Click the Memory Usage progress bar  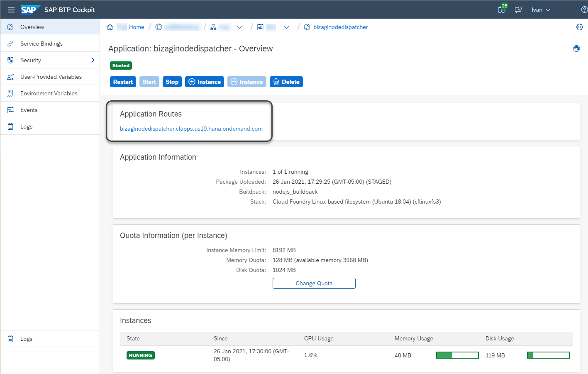457,355
